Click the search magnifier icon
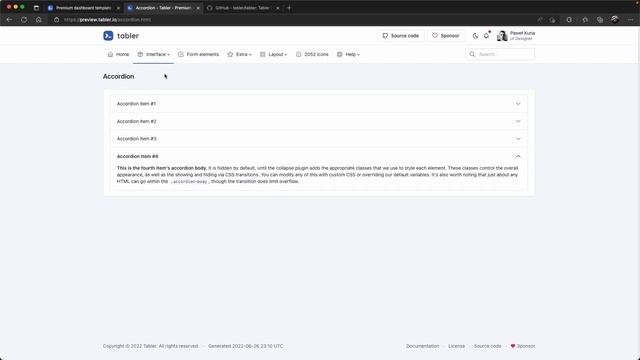The width and height of the screenshot is (640, 360). click(x=472, y=54)
